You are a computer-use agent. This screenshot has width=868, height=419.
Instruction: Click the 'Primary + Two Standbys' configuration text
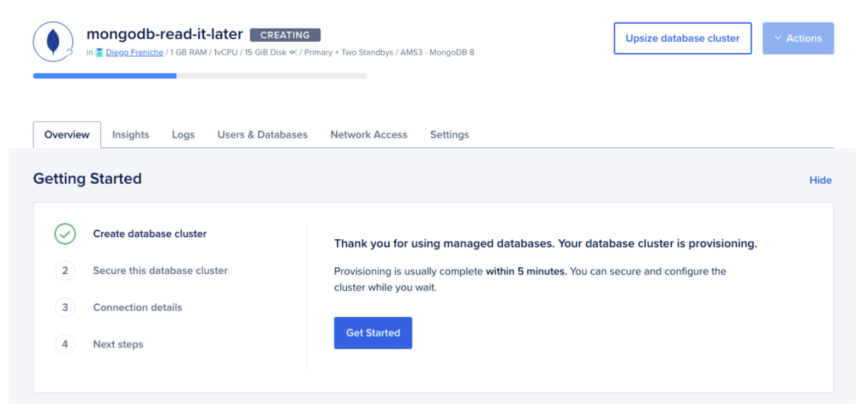tap(349, 52)
